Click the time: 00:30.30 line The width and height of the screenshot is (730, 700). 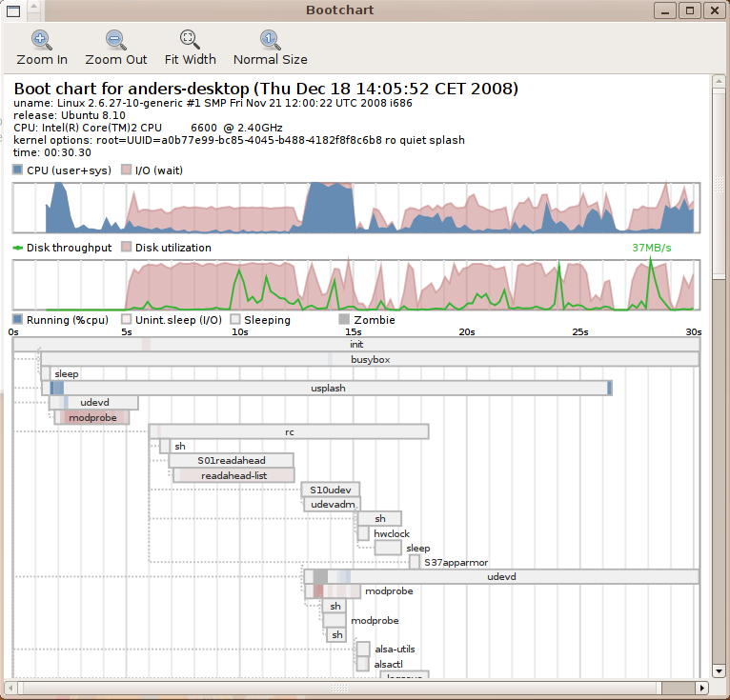tap(52, 152)
